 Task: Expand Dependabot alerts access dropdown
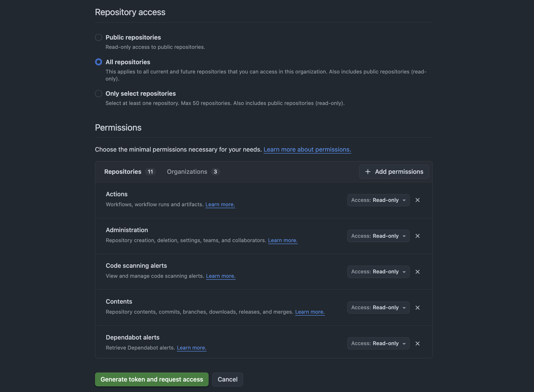tap(378, 343)
